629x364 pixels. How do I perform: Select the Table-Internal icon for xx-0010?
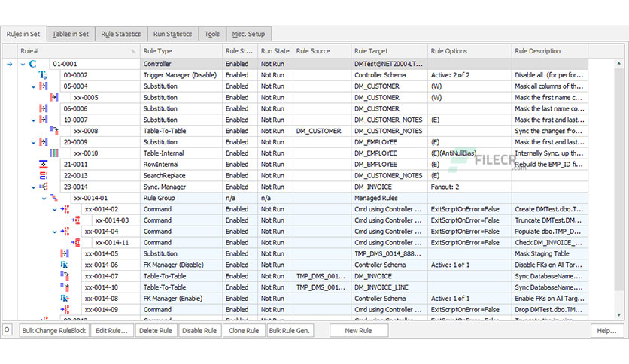[53, 153]
